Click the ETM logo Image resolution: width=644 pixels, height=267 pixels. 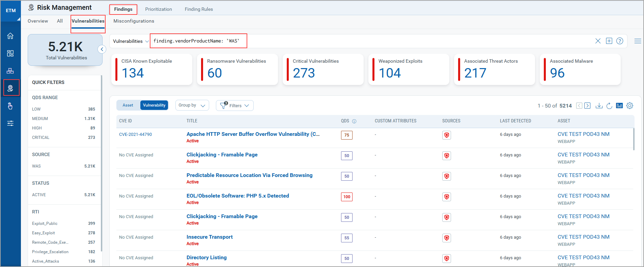[11, 10]
